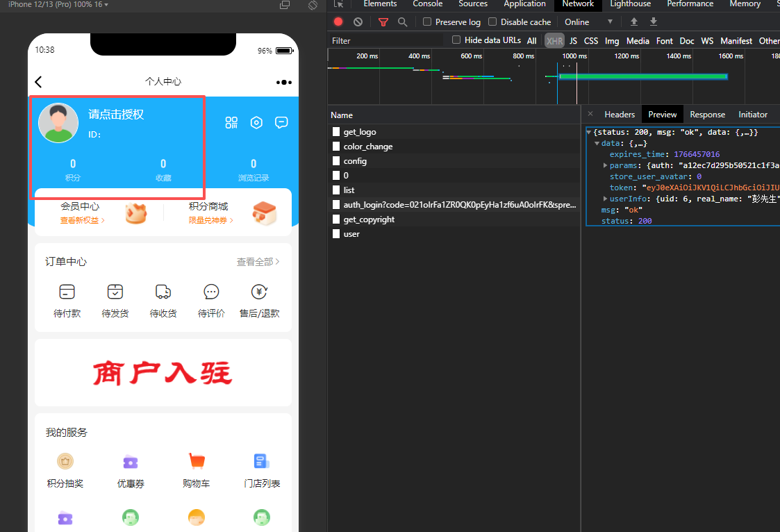
Task: Click the QR code icon in profile header
Action: coord(231,123)
